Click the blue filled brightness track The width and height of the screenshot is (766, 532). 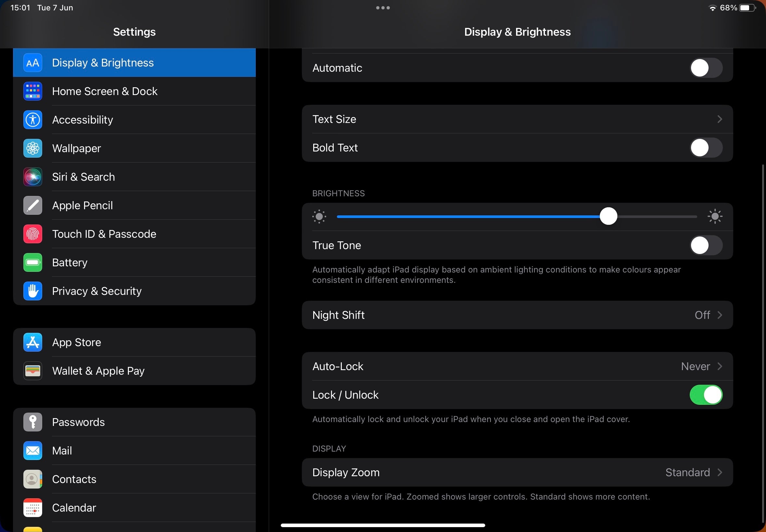coord(468,217)
